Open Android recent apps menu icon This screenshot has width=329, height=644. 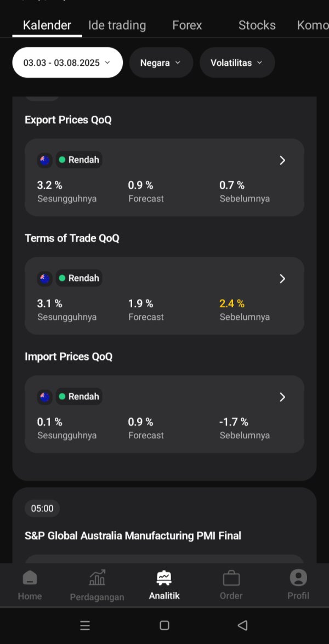85,625
